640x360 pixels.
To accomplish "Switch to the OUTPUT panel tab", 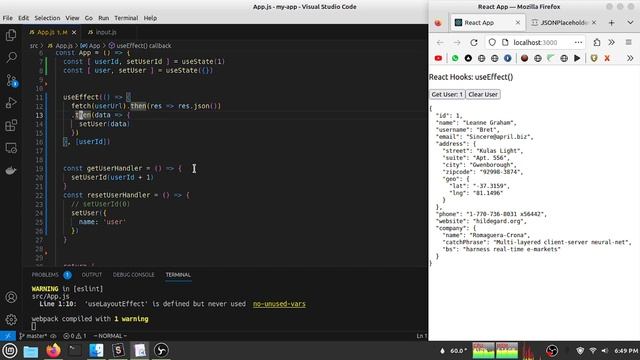I will pos(92,275).
